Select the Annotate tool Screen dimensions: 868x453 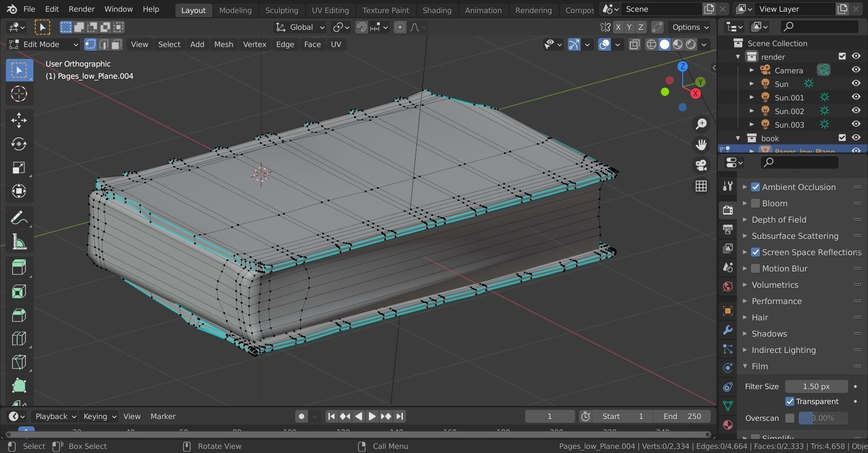click(19, 218)
